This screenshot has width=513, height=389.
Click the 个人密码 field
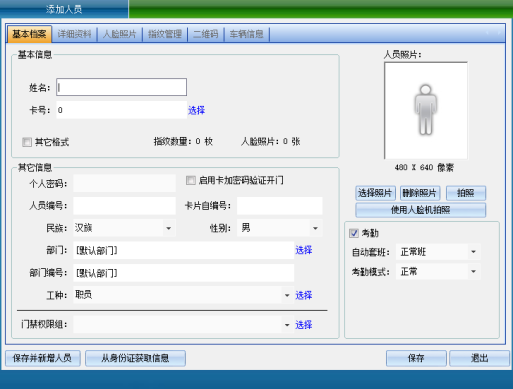click(x=124, y=183)
